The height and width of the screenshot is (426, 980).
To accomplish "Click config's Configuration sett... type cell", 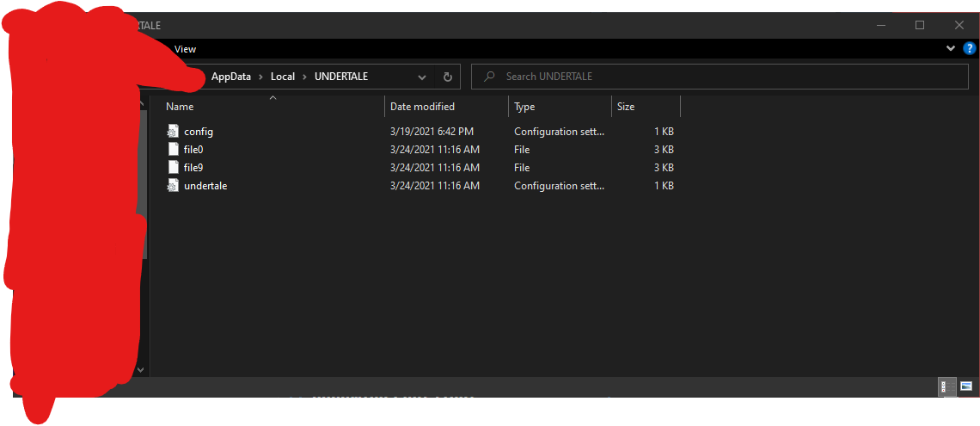I will click(560, 132).
